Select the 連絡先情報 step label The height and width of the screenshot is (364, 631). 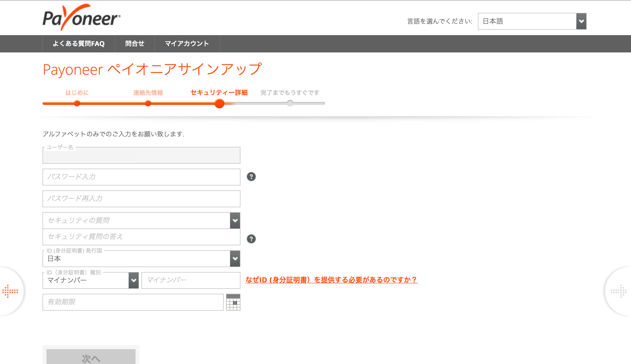(148, 93)
